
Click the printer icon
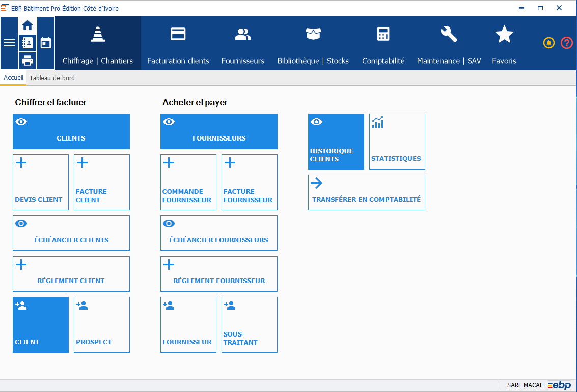(27, 60)
